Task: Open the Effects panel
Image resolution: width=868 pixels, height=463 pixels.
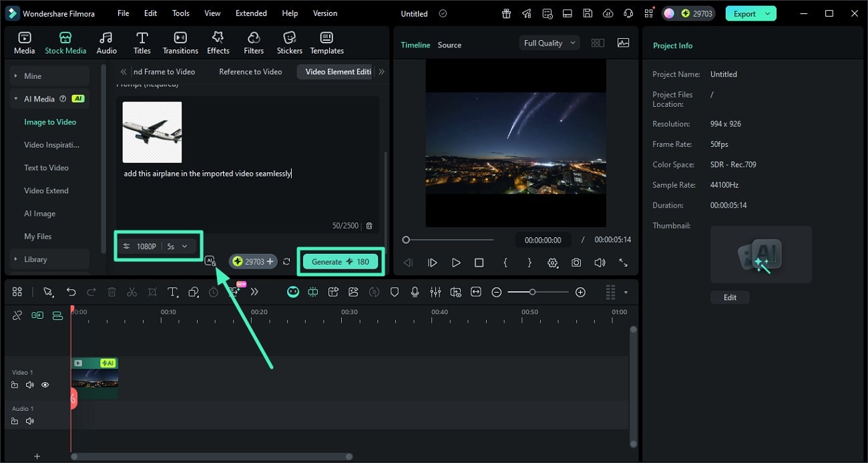Action: point(218,43)
